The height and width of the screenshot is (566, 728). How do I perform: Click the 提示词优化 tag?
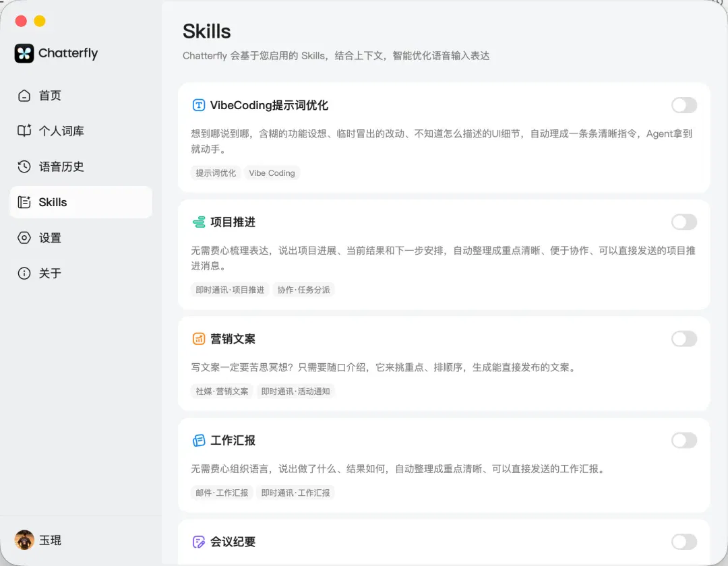pyautogui.click(x=216, y=173)
